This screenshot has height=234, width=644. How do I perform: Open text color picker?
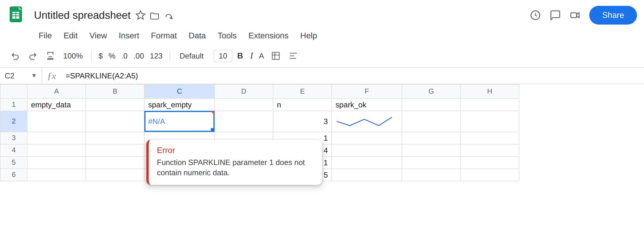tap(261, 56)
